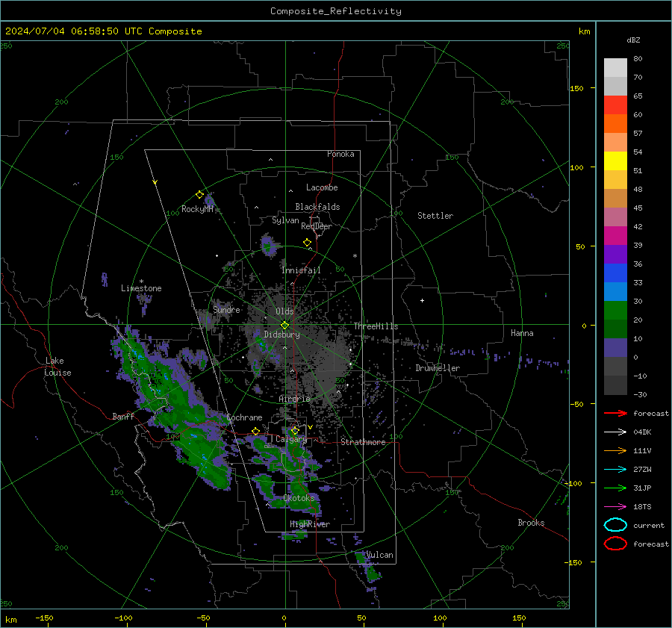Click the white plus marker west of Hanna
This screenshot has width=672, height=628.
point(422,300)
